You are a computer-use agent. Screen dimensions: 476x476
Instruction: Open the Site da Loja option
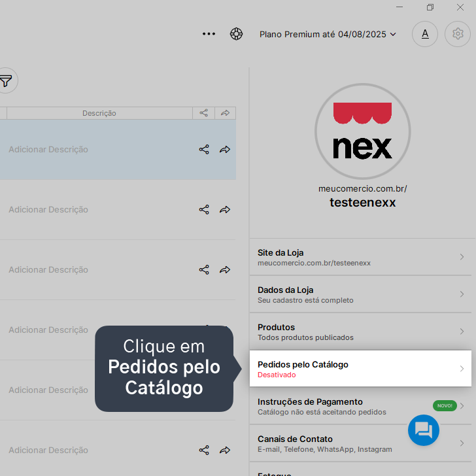(360, 257)
